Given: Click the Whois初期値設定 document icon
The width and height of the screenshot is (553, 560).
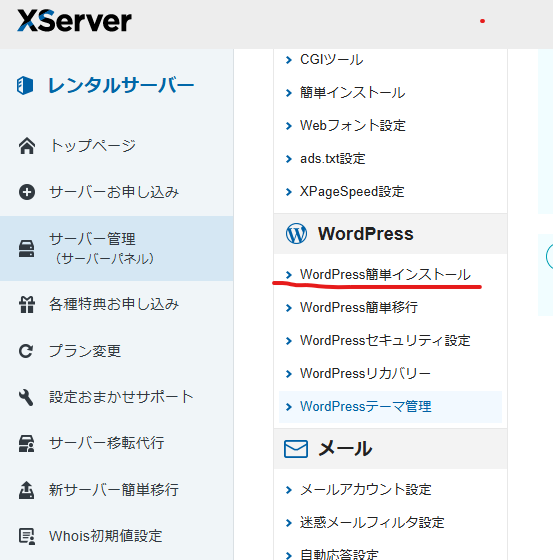Looking at the screenshot, I should pos(27,536).
